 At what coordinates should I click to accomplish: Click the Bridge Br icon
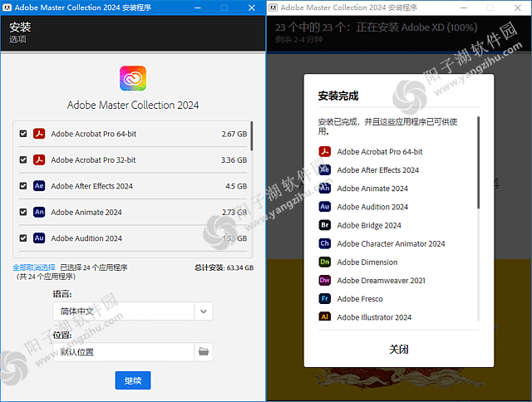[325, 225]
